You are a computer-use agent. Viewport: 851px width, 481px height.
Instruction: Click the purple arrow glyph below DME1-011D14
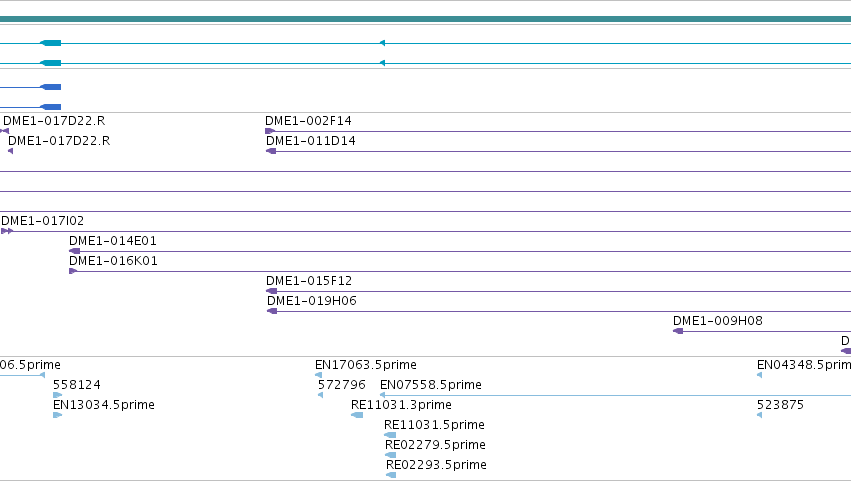271,151
